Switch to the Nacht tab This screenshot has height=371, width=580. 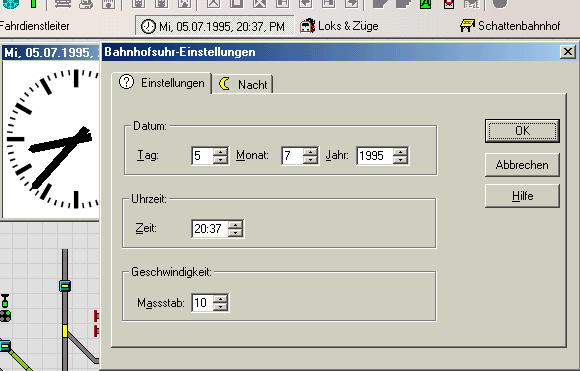[243, 84]
